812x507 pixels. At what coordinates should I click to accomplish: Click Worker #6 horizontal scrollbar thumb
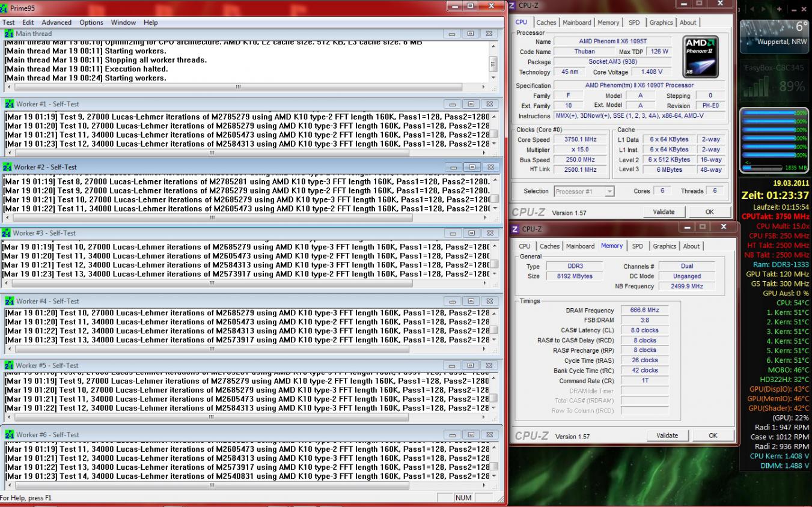pos(212,484)
